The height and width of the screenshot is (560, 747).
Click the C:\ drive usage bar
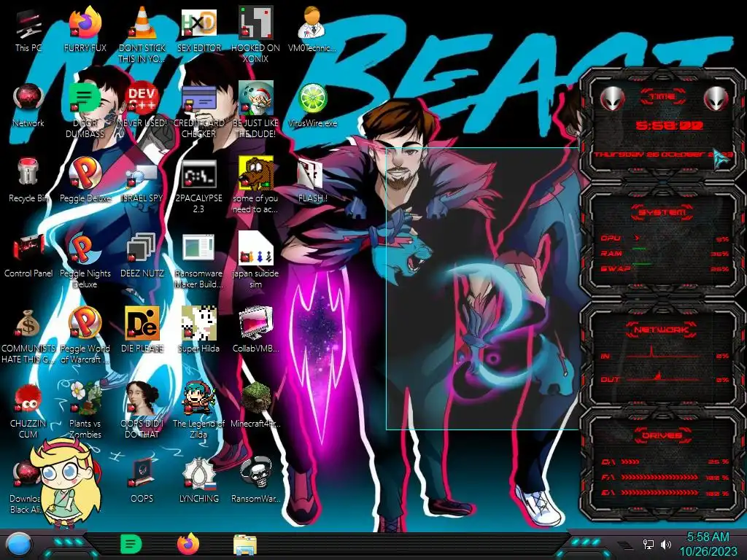coord(665,462)
